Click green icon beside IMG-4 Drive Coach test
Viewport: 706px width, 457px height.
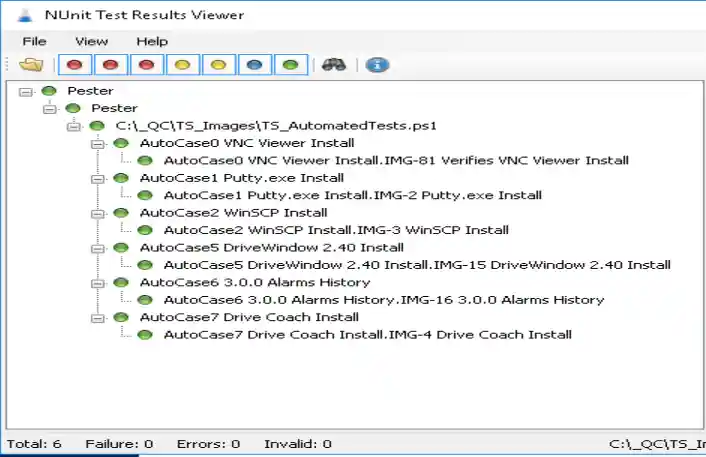[x=145, y=335]
